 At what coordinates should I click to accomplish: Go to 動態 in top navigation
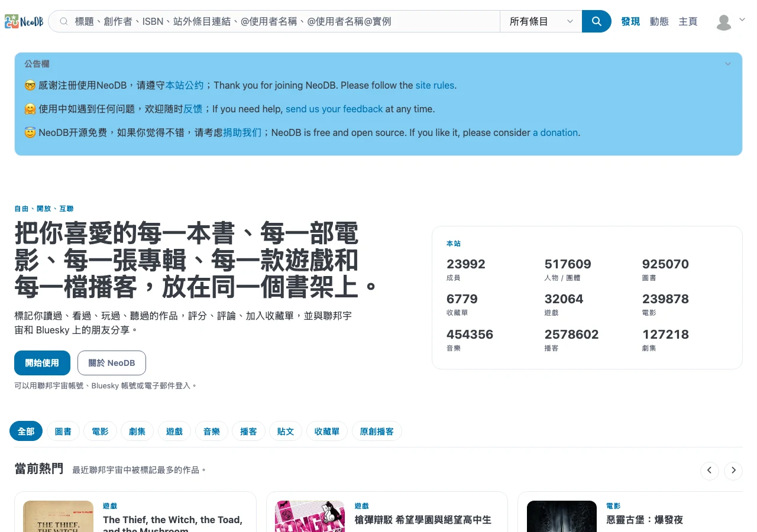[x=659, y=21]
